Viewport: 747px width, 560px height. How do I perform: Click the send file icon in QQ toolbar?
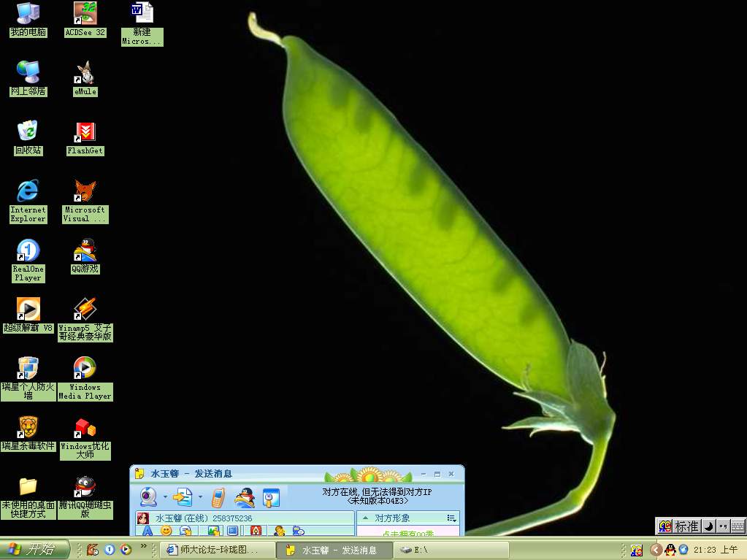tap(182, 498)
